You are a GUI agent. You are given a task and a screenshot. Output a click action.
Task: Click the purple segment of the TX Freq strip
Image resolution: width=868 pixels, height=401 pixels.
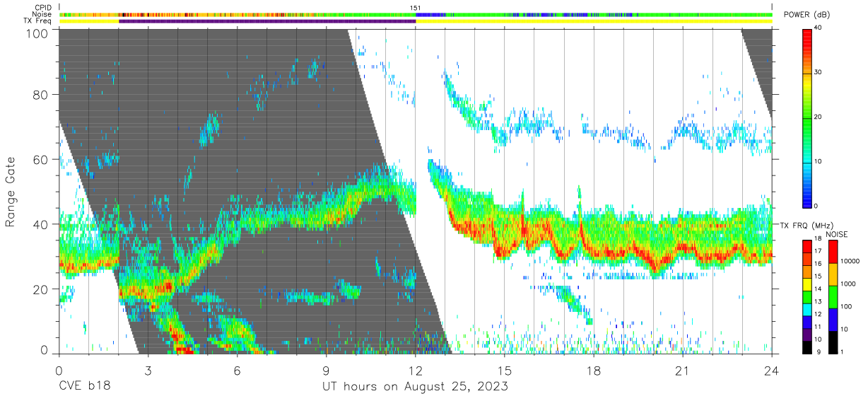point(267,21)
